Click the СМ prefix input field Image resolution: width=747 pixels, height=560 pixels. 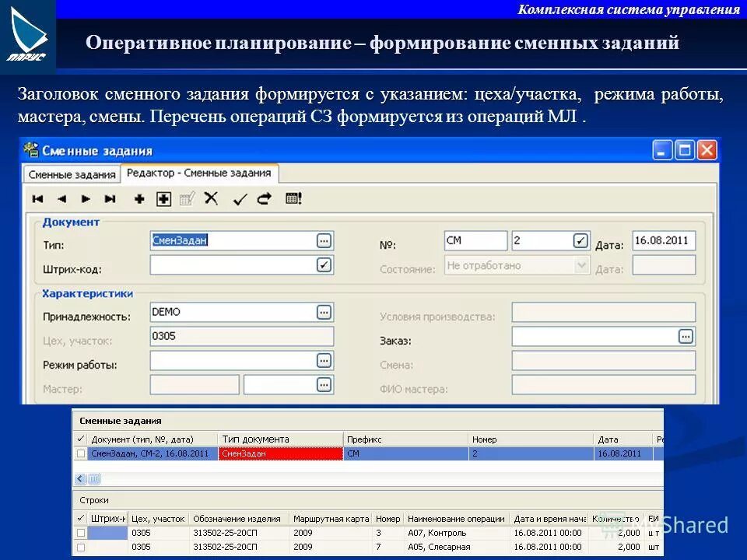[475, 241]
